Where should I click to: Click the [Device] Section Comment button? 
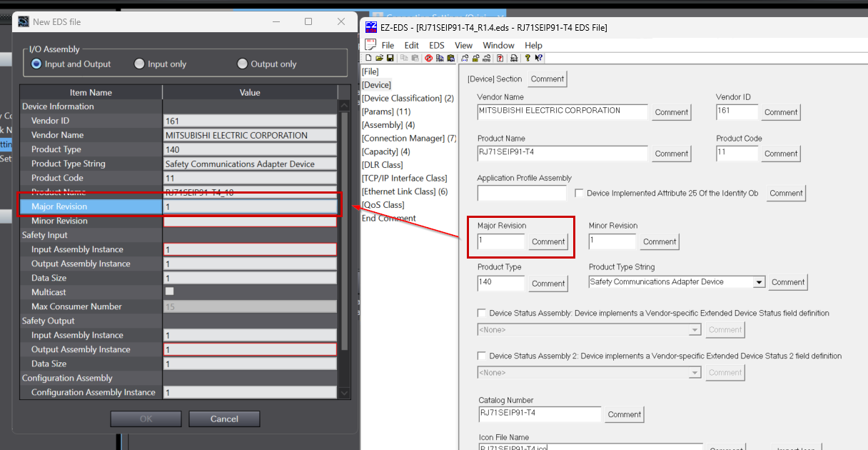click(x=547, y=79)
